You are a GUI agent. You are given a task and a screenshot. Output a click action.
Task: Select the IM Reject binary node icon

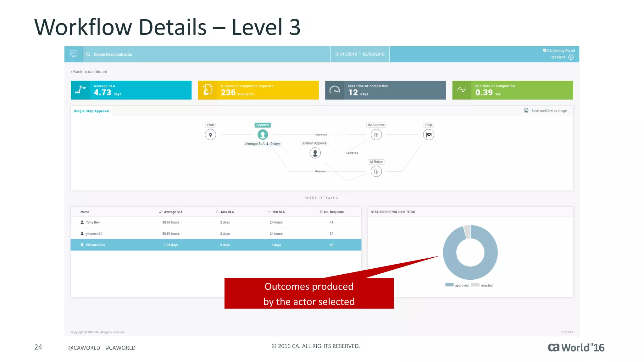376,172
